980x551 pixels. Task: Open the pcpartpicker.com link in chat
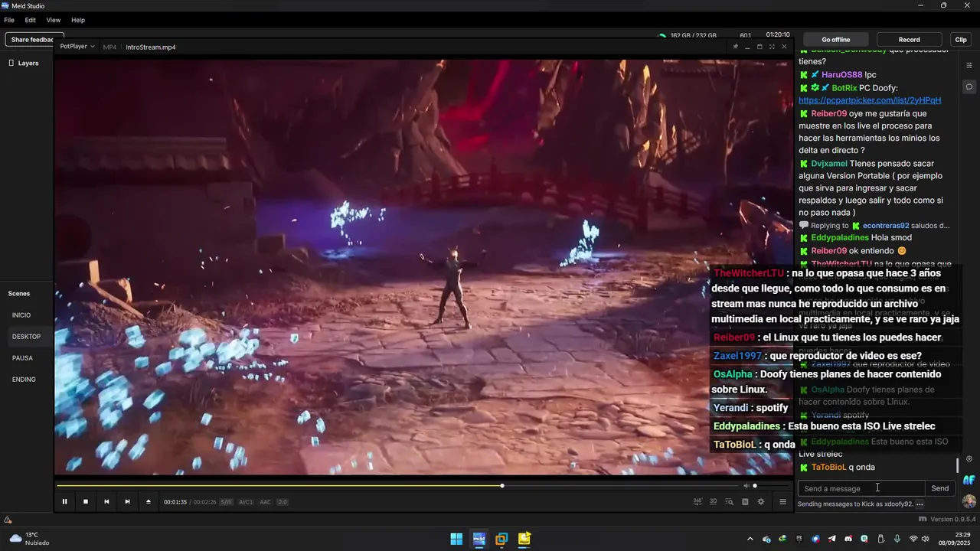pos(870,100)
